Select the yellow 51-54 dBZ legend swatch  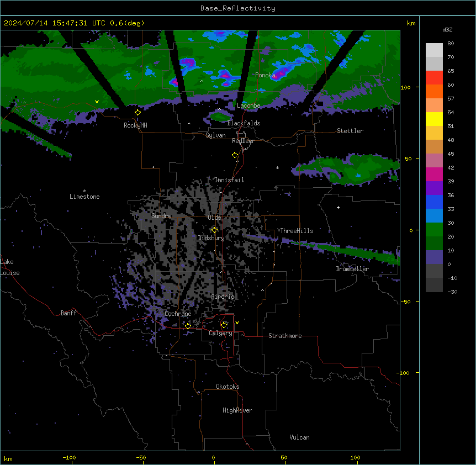point(434,119)
